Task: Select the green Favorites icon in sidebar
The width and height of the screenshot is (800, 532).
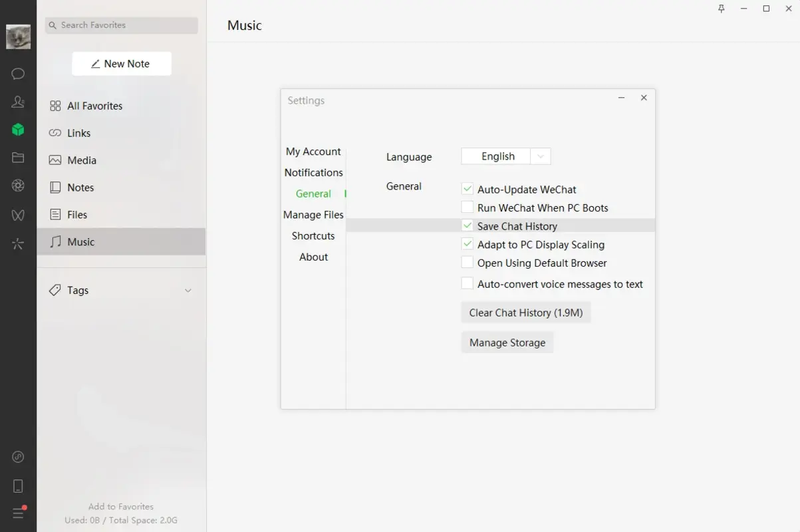Action: tap(17, 130)
